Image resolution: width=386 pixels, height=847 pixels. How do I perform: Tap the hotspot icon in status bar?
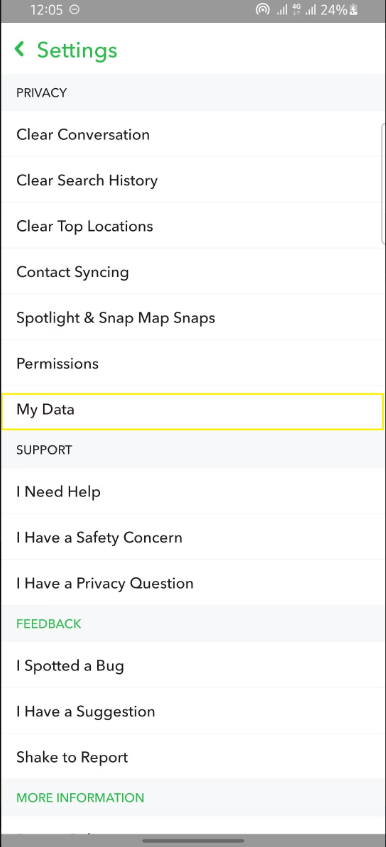262,10
